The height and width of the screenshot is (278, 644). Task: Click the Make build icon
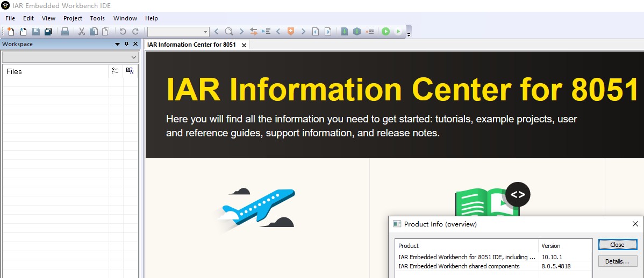[357, 32]
